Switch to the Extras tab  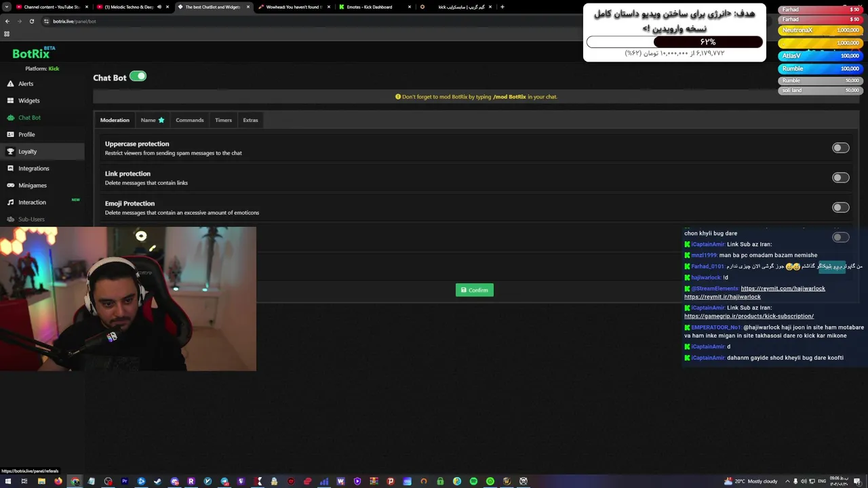[250, 120]
